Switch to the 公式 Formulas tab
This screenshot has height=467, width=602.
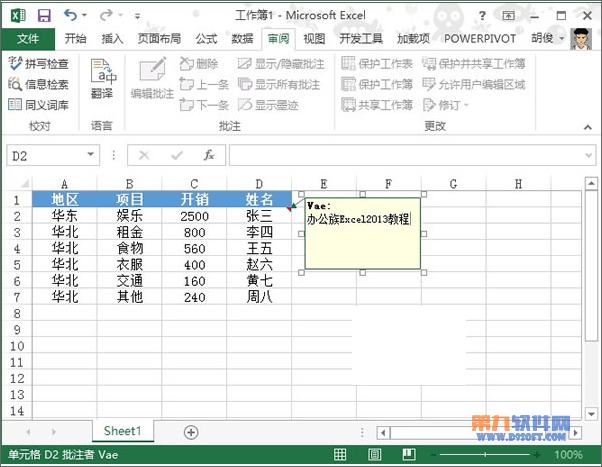206,38
